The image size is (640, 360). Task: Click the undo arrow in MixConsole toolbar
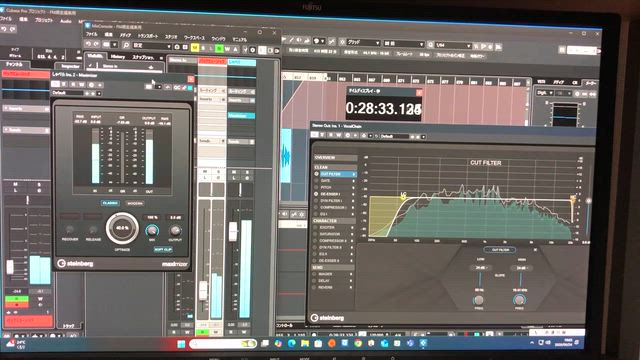click(x=88, y=44)
